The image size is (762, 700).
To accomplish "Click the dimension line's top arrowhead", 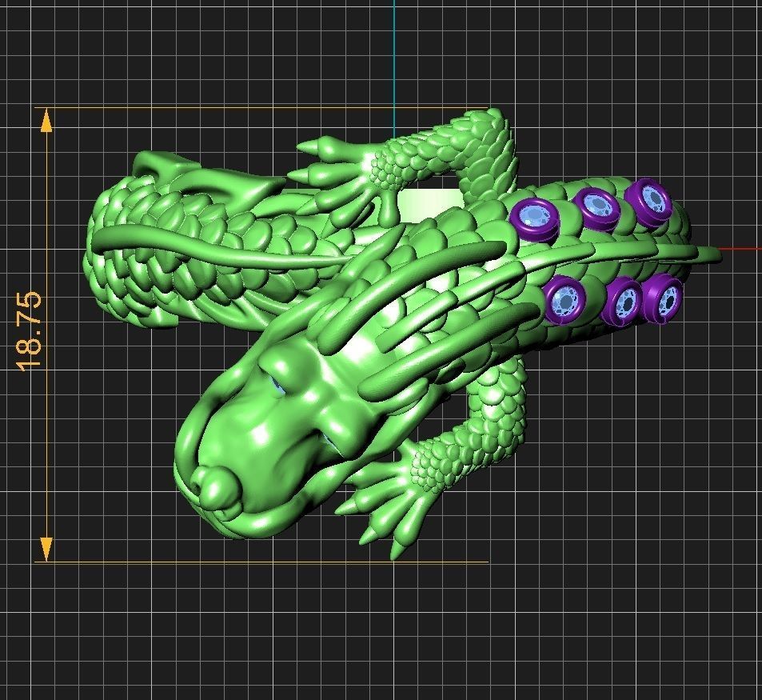I will click(46, 120).
